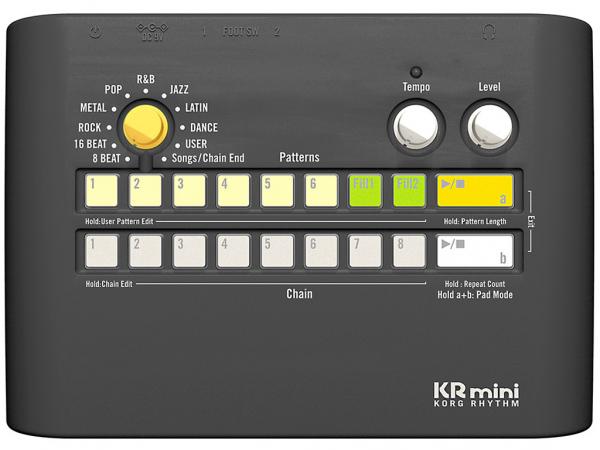Click the headphone jack icon
This screenshot has height=450, width=600.
coord(488,32)
